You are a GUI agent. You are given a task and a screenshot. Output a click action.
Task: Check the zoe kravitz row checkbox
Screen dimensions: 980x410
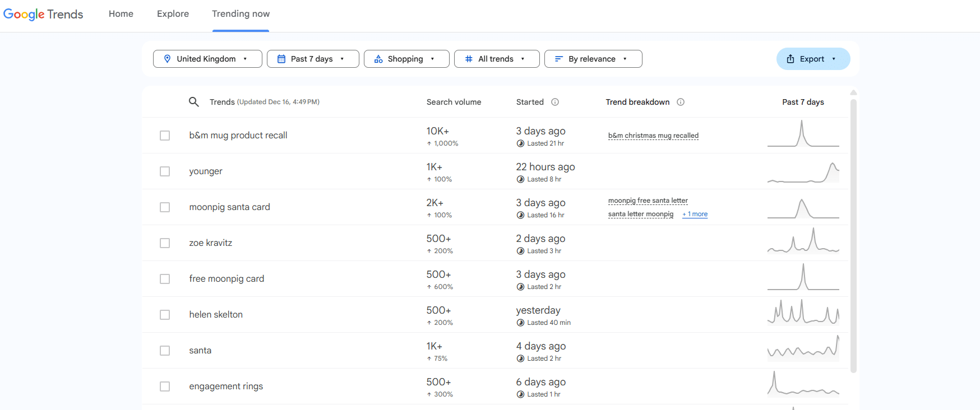tap(165, 243)
